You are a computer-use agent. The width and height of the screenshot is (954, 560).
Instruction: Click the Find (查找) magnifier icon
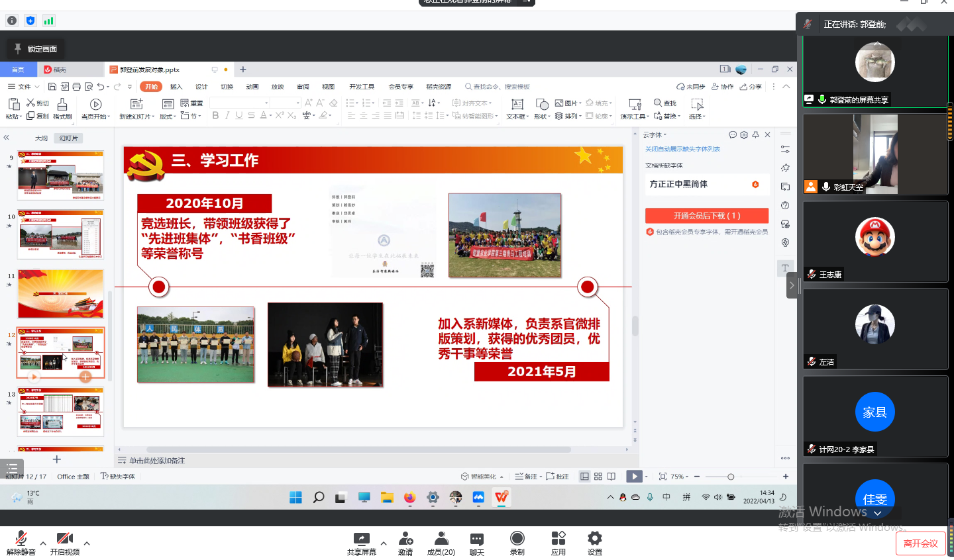(658, 103)
